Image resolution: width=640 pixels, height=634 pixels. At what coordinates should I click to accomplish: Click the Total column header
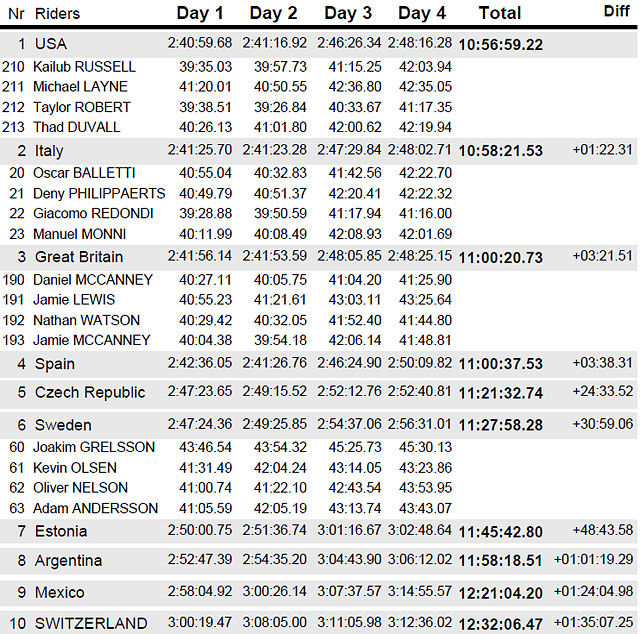coord(500,13)
